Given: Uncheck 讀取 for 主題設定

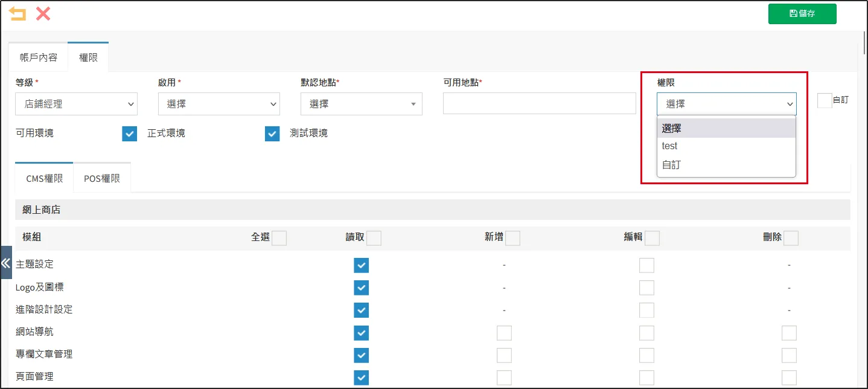Looking at the screenshot, I should (x=361, y=265).
